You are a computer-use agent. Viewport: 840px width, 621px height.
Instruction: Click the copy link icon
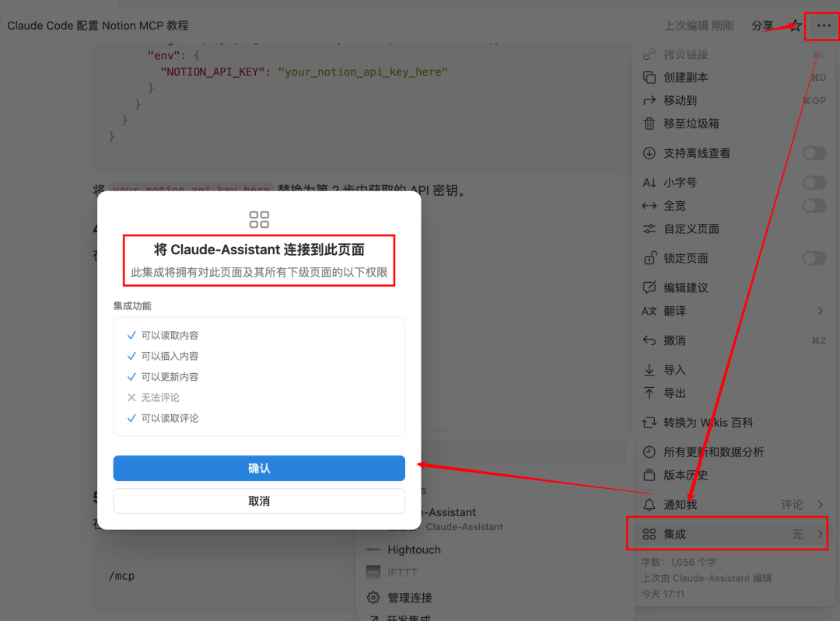(x=649, y=54)
